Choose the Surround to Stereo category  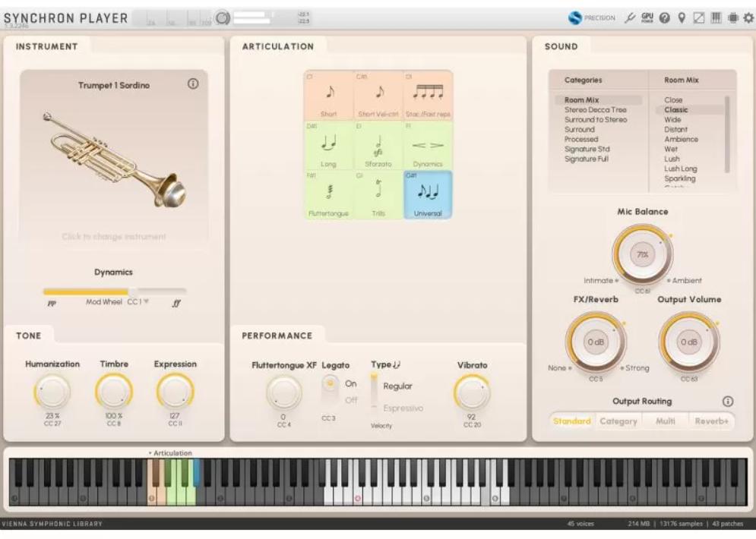(x=596, y=119)
